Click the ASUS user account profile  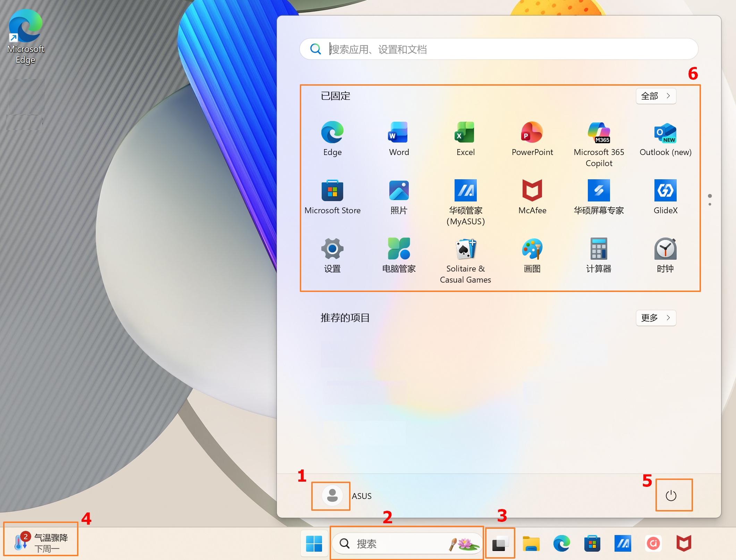(332, 496)
